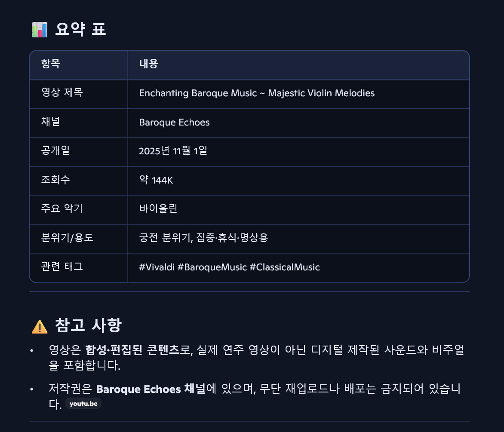504x432 pixels.
Task: Open the youtu.be source link chip
Action: pos(83,404)
